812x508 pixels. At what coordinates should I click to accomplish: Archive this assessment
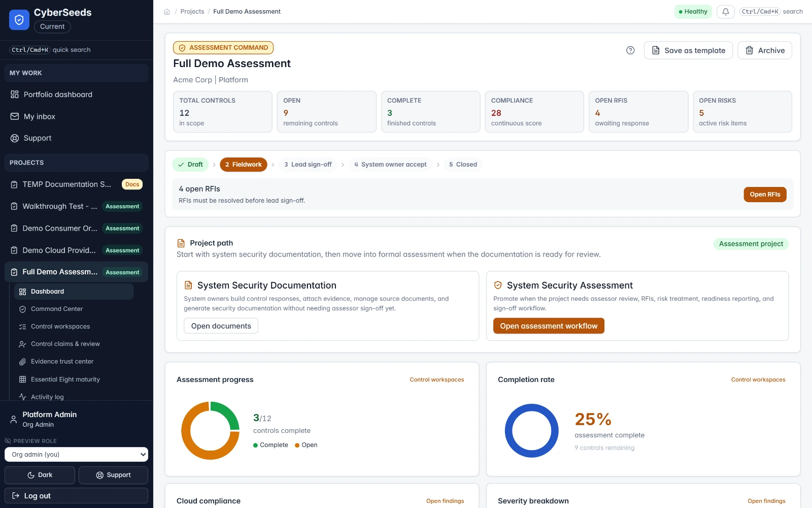[x=765, y=50]
